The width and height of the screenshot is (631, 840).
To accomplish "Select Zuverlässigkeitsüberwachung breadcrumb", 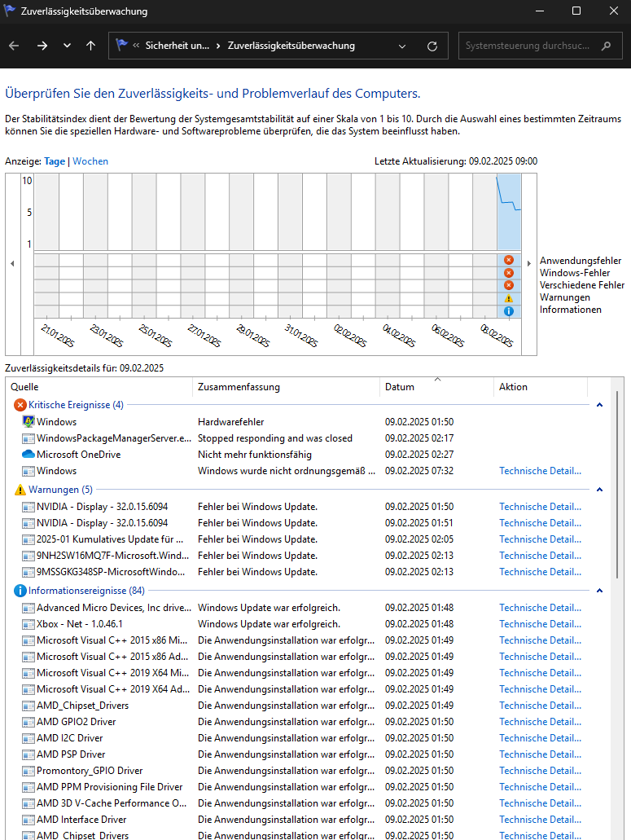I will tap(291, 46).
